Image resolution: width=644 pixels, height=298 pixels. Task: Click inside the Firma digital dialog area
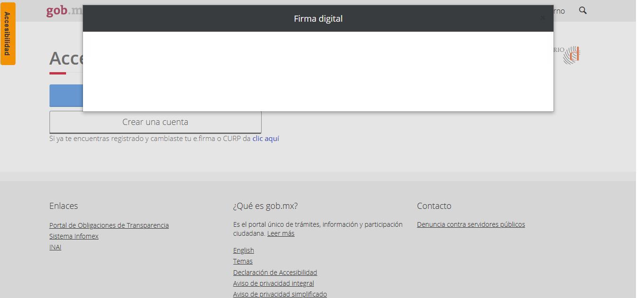318,71
